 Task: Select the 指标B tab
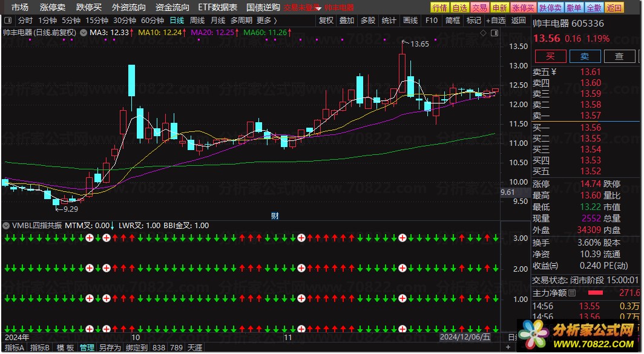40,348
